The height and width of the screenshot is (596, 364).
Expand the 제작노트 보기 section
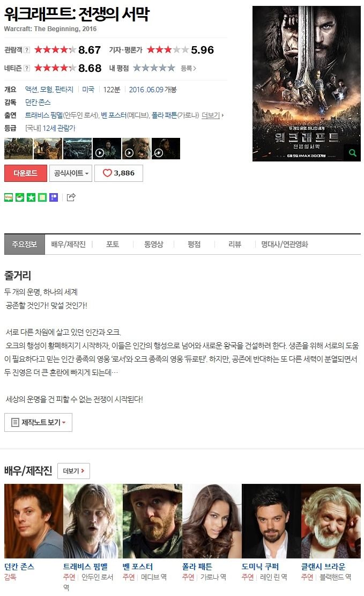pos(38,422)
